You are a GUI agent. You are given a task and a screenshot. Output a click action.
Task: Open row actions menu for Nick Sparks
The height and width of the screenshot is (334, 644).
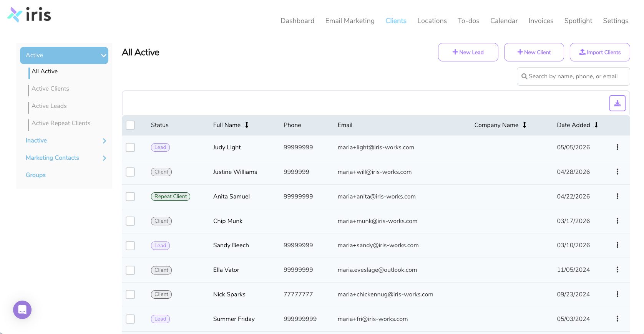617,294
